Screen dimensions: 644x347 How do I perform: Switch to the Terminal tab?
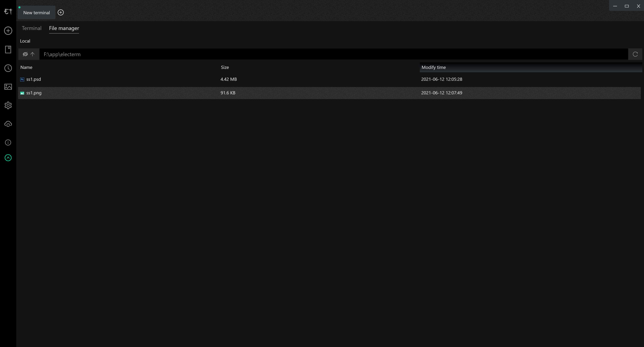pos(32,28)
